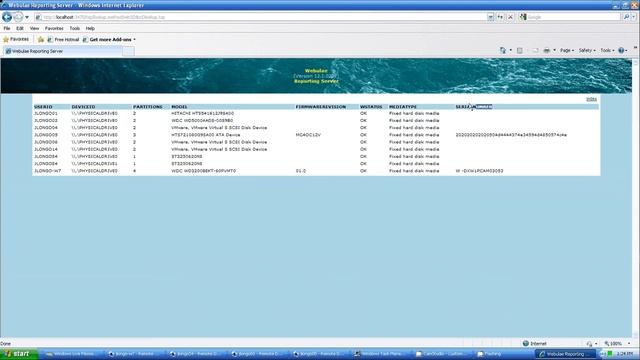This screenshot has height=360, width=640.
Task: Open the Tools menu in menu bar
Action: (75, 29)
